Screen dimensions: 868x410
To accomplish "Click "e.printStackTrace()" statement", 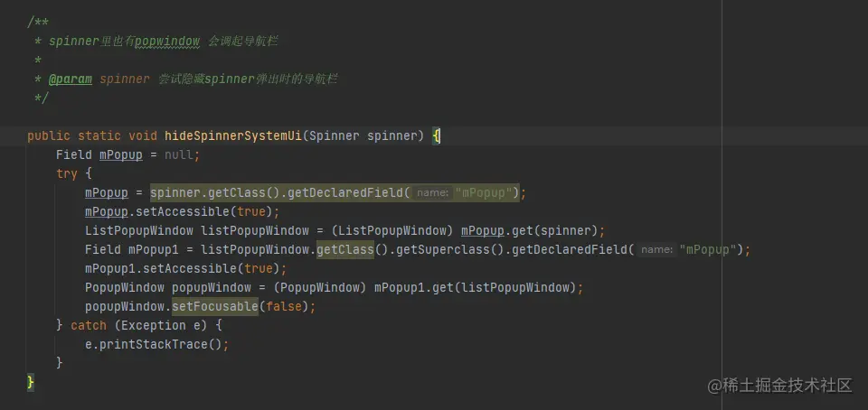I will [153, 344].
